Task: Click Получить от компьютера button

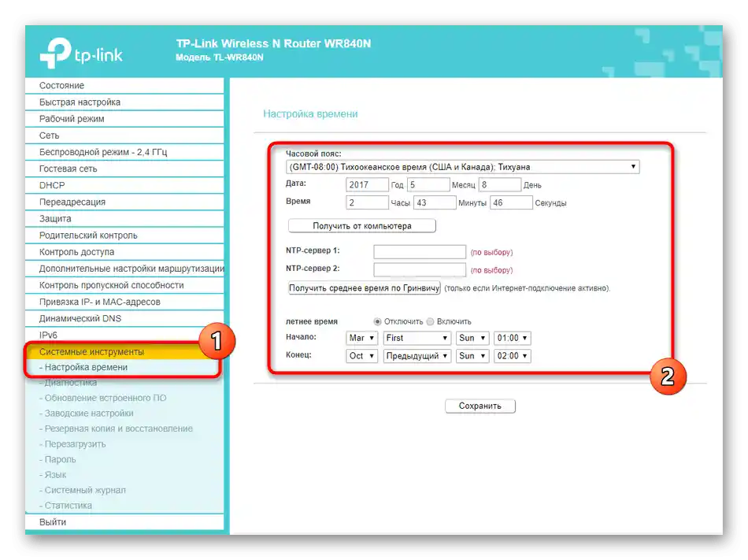Action: point(362,226)
